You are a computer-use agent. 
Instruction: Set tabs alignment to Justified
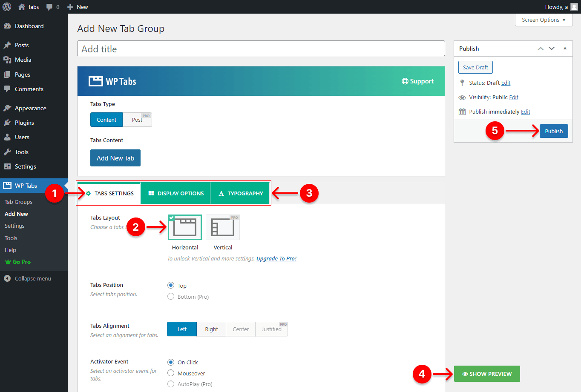(272, 329)
